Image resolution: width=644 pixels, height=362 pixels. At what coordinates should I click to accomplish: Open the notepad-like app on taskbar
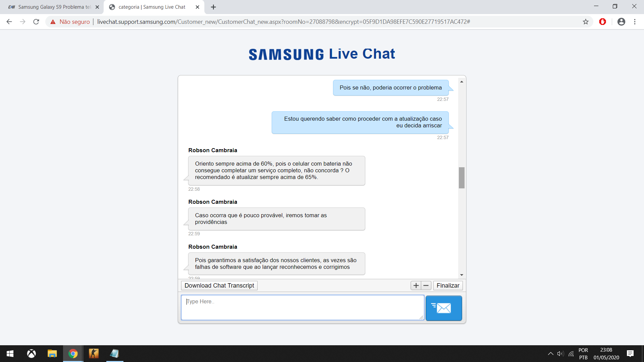tap(114, 354)
